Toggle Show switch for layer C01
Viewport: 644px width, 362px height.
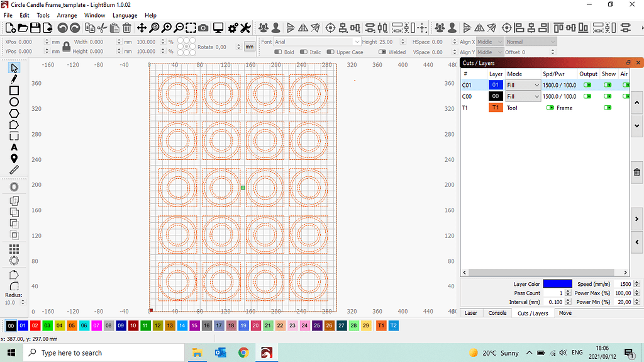pos(608,85)
